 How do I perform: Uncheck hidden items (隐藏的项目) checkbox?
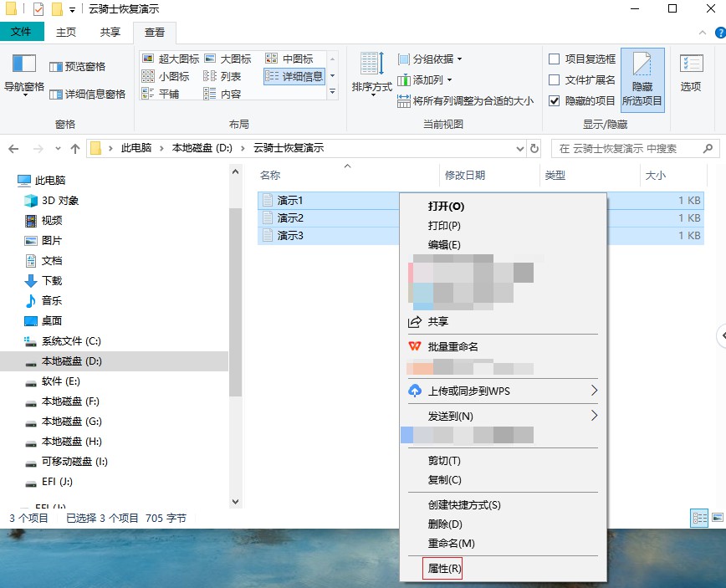click(x=554, y=100)
